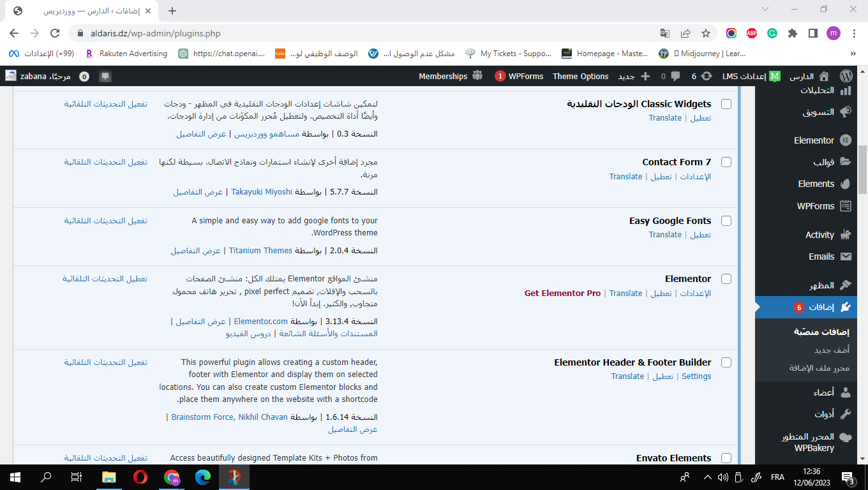The height and width of the screenshot is (490, 868).
Task: Expand the bookmarks overflow chevron
Action: coord(853,54)
